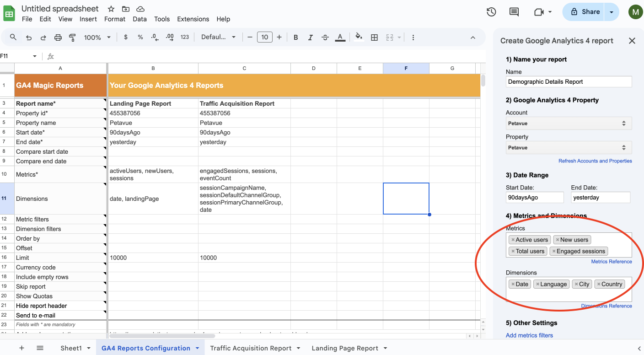
Task: Click the print icon in toolbar
Action: coord(58,38)
